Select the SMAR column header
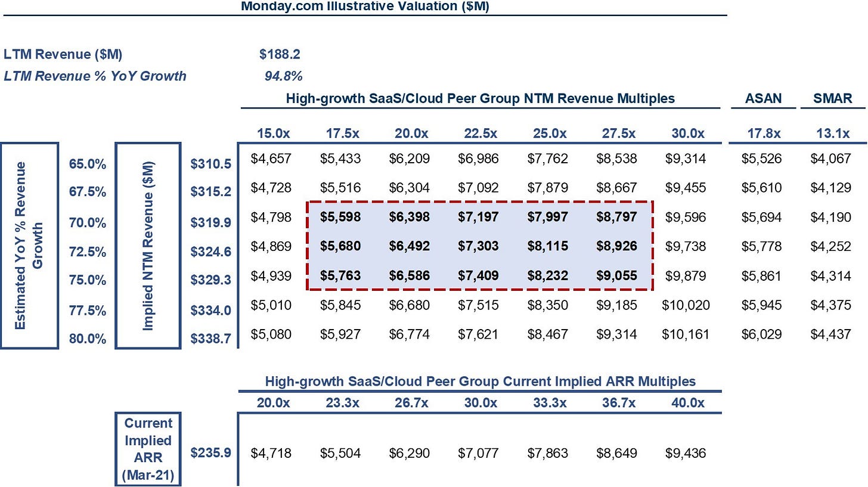This screenshot has width=868, height=487. point(833,98)
